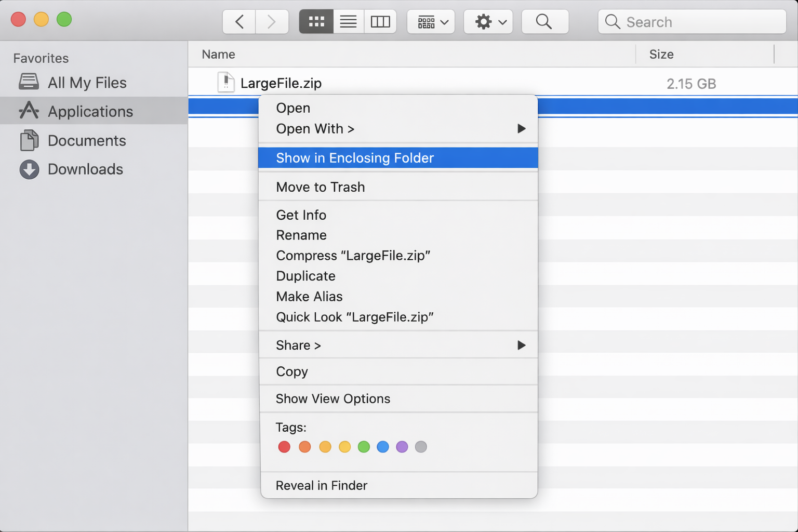The height and width of the screenshot is (532, 798).
Task: Choose Quick Look "LargeFile.zip"
Action: (x=398, y=317)
